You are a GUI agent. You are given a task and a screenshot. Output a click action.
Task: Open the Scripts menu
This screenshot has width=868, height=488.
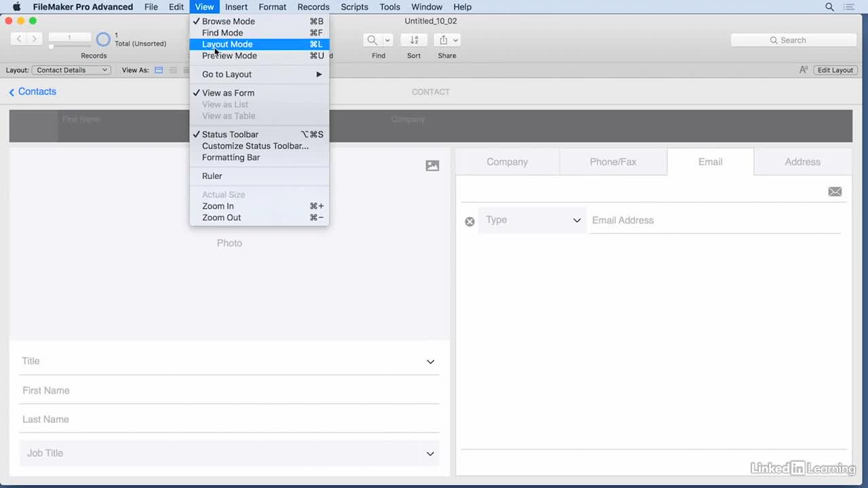[x=355, y=7]
